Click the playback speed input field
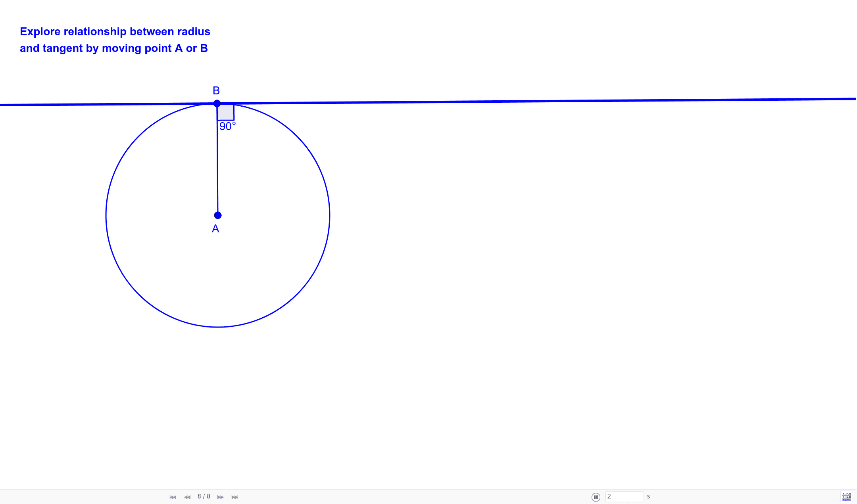 (624, 496)
